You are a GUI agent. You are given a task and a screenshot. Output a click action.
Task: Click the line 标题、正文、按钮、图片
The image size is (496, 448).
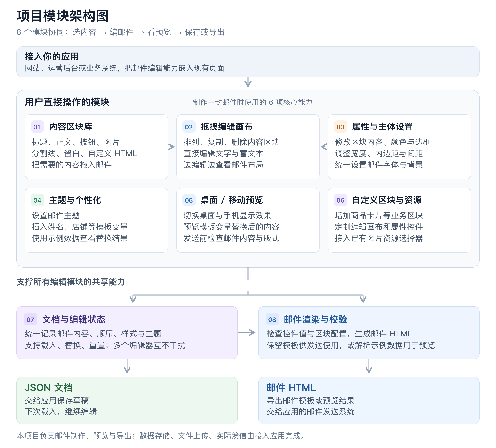tap(76, 142)
